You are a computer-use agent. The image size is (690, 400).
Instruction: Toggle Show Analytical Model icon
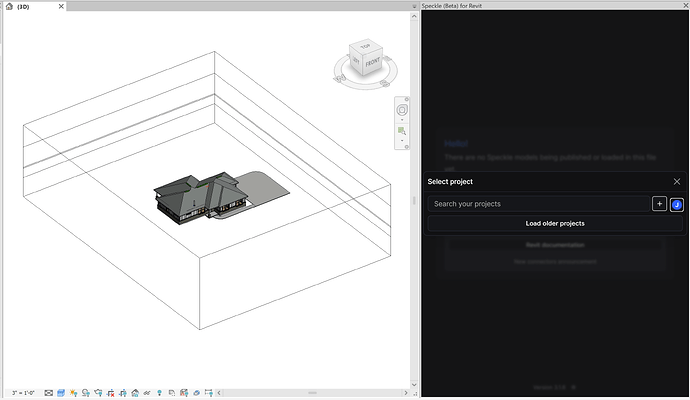click(184, 393)
